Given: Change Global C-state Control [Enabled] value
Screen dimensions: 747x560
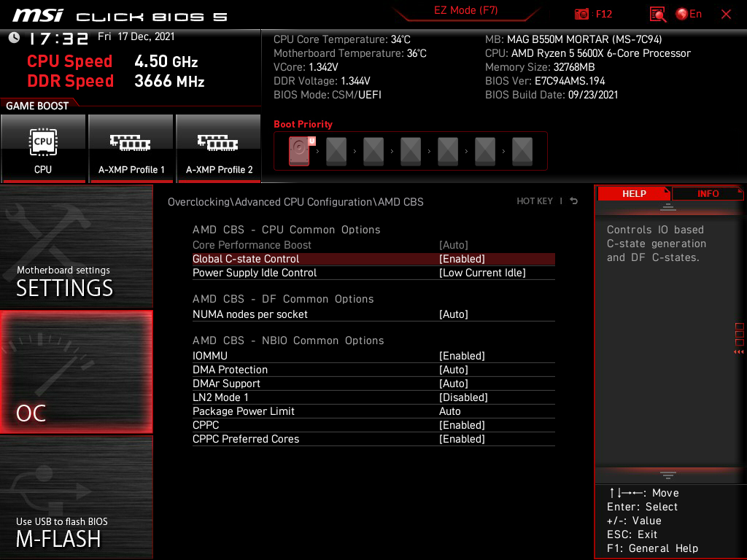Looking at the screenshot, I should click(x=462, y=259).
